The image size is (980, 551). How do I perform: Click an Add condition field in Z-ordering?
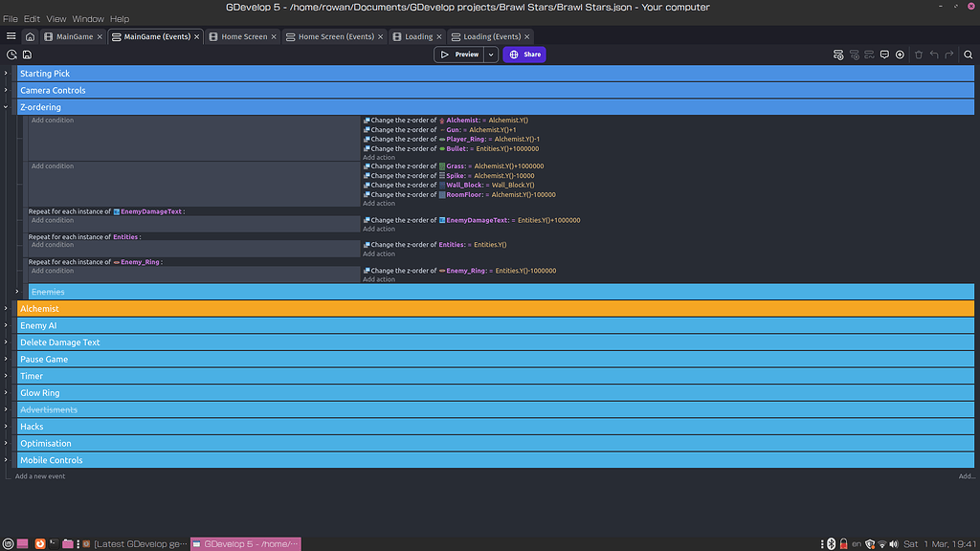[144, 120]
